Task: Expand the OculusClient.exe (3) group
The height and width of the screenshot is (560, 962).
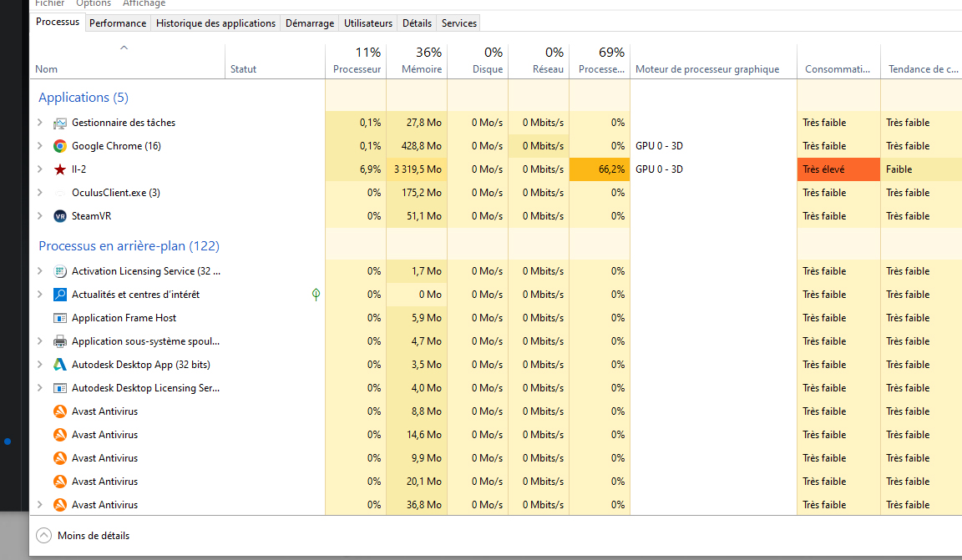Action: [40, 193]
